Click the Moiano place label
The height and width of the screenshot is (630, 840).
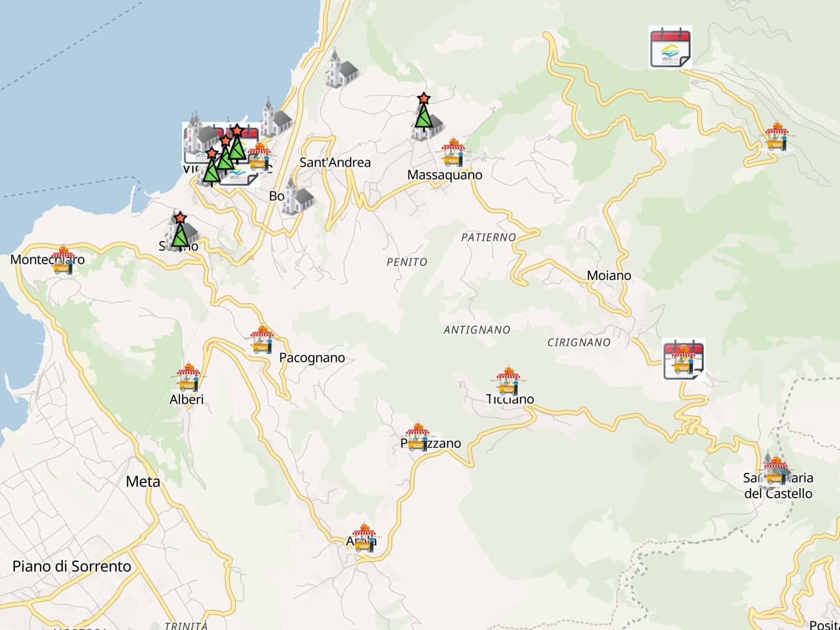[x=609, y=276]
